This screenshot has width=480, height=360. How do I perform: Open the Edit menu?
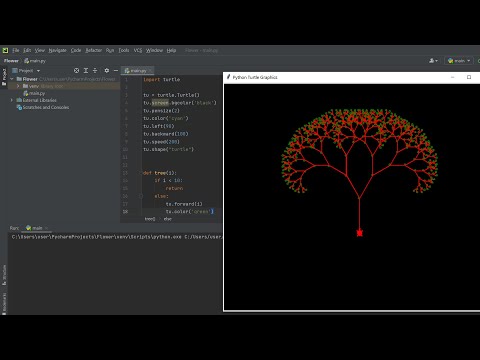(x=27, y=50)
